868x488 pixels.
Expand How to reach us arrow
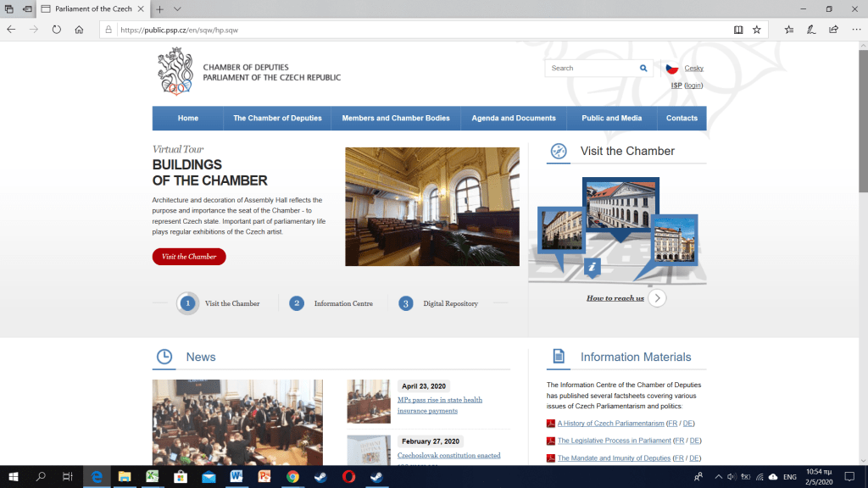pyautogui.click(x=657, y=297)
